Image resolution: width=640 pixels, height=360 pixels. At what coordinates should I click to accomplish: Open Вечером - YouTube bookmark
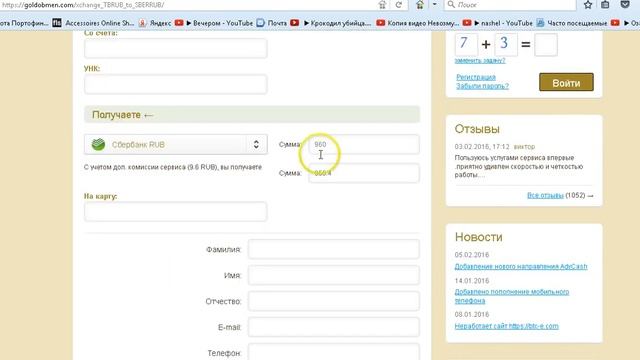[x=214, y=23]
